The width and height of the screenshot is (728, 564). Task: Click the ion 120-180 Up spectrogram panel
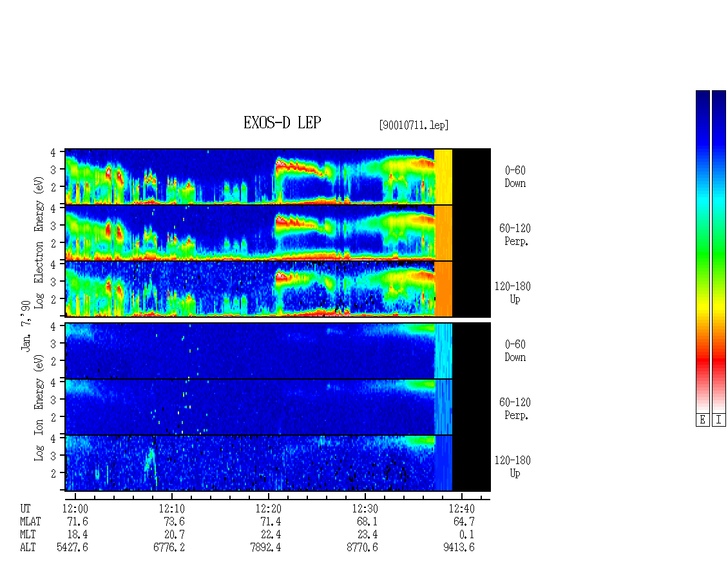[x=278, y=463]
